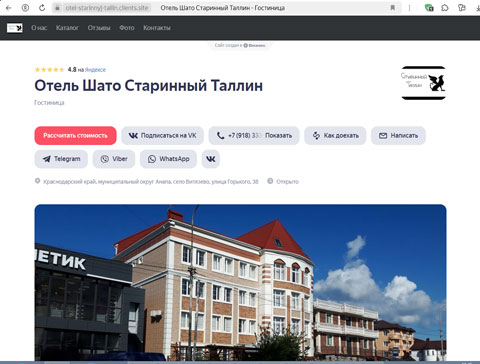The height and width of the screenshot is (364, 480).
Task: Click the toolbar icon right of the extensions puzzle
Action: (x=461, y=8)
